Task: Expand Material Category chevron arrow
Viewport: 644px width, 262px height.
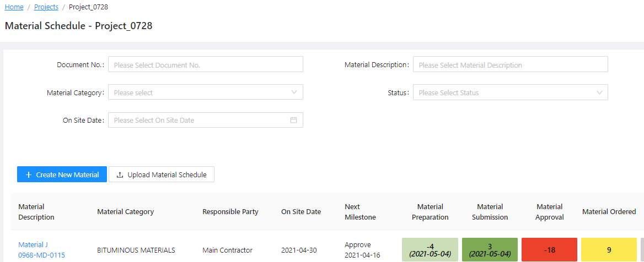Action: pos(294,92)
